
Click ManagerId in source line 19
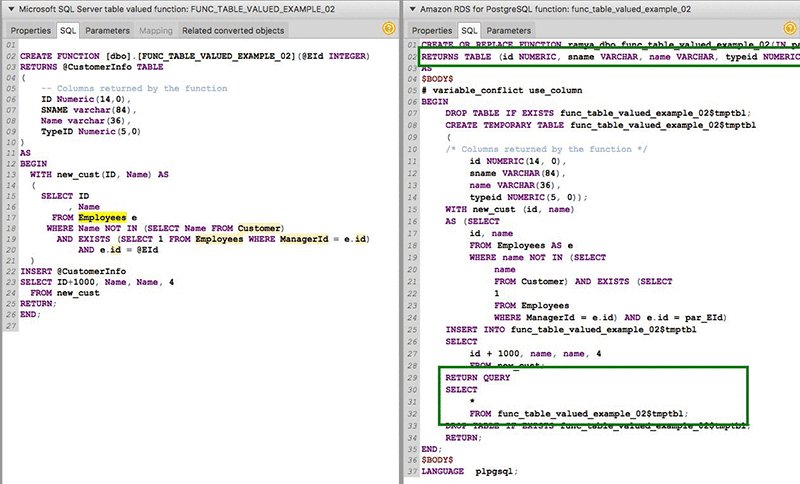tap(304, 239)
